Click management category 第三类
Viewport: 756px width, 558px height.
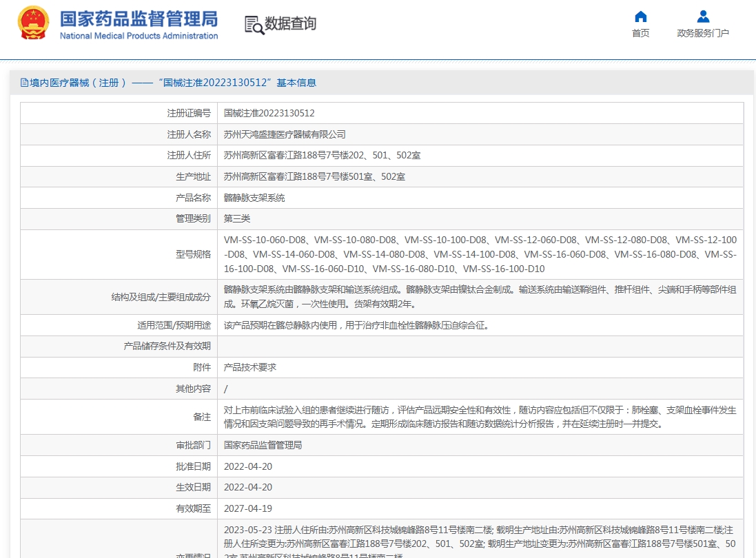[x=237, y=218]
